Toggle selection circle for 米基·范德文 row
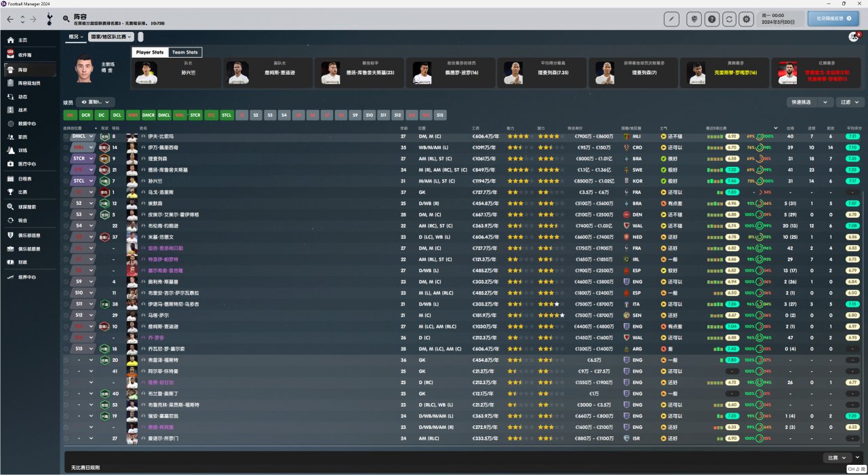Screen dimensions: 868x475 point(66,237)
